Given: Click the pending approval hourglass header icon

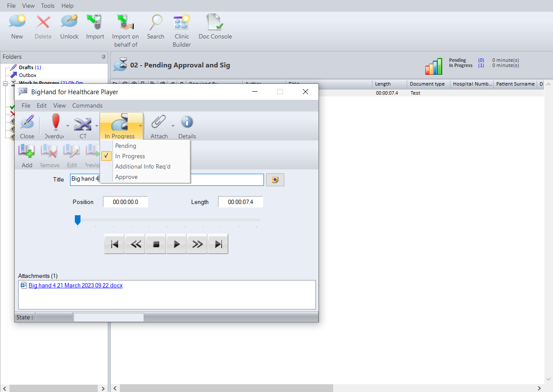Looking at the screenshot, I should pyautogui.click(x=121, y=65).
